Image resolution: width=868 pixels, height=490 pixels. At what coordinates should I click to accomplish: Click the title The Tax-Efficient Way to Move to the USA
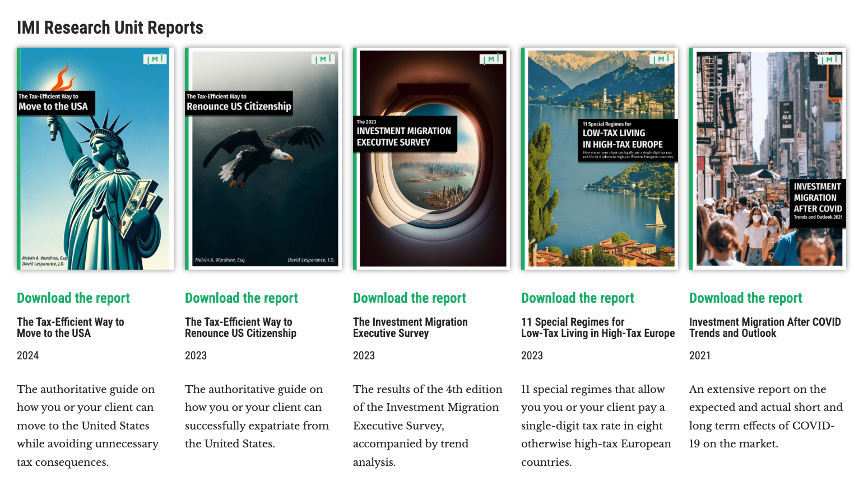click(71, 327)
